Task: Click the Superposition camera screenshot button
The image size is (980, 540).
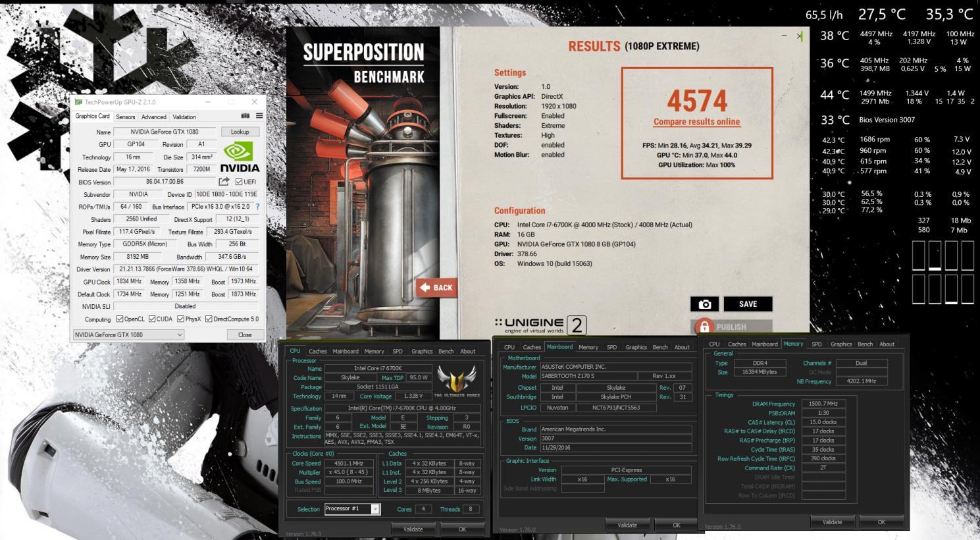Action: [x=704, y=304]
